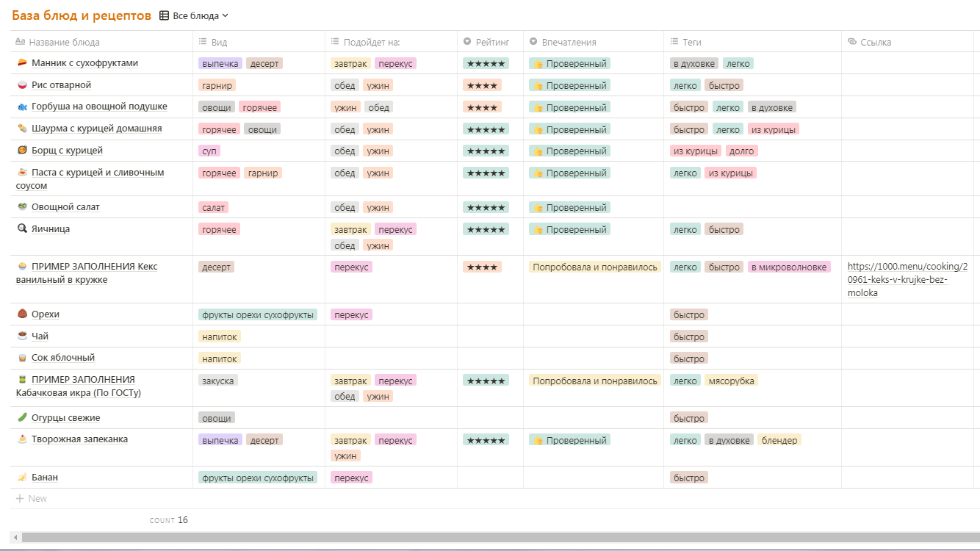Click the гарнир tag in Рис отварной row

[x=217, y=85]
